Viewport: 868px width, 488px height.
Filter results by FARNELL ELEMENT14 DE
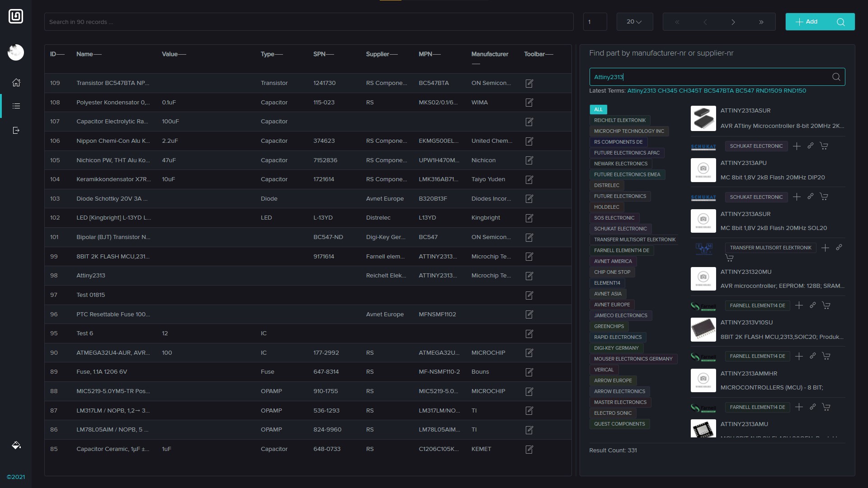click(622, 250)
